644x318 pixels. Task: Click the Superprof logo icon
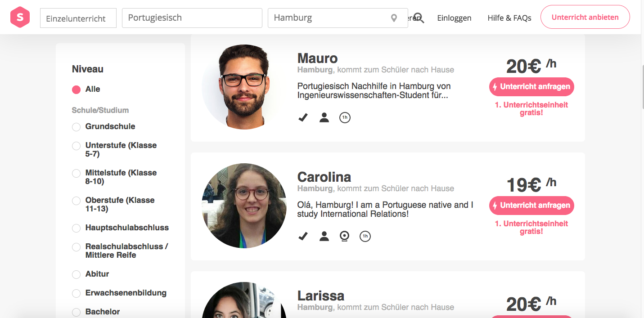point(20,18)
